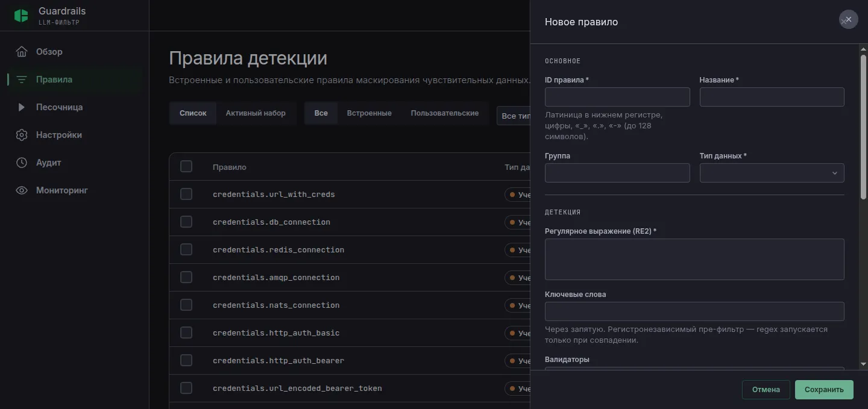Screen dimensions: 868x409
Task: Open the Аудит page
Action: click(x=75, y=163)
